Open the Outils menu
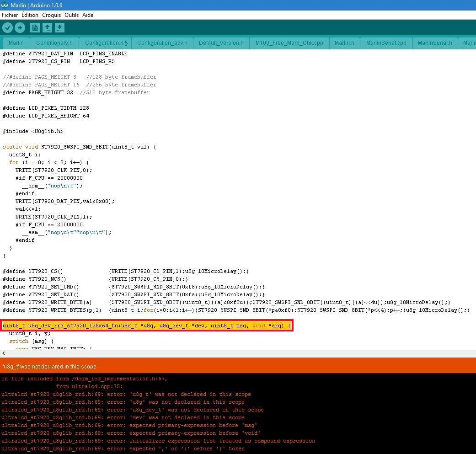The image size is (476, 454). click(71, 15)
